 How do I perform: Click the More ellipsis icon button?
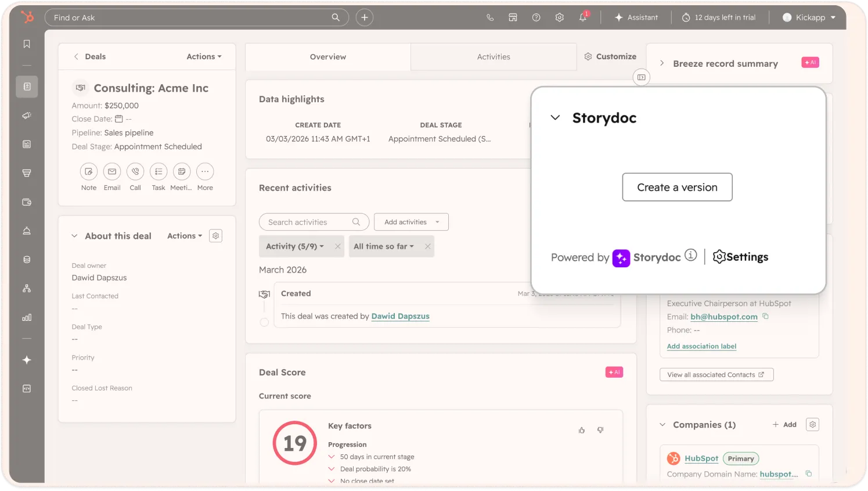(x=205, y=171)
